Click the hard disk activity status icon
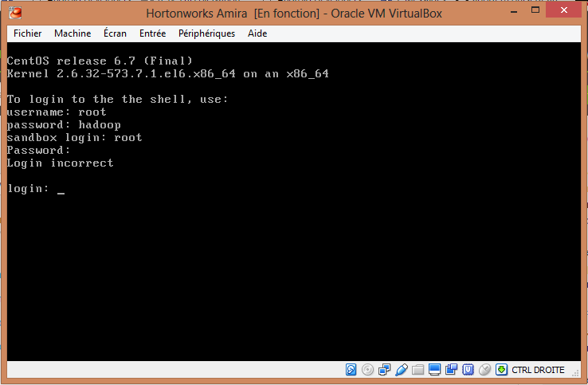 [351, 370]
